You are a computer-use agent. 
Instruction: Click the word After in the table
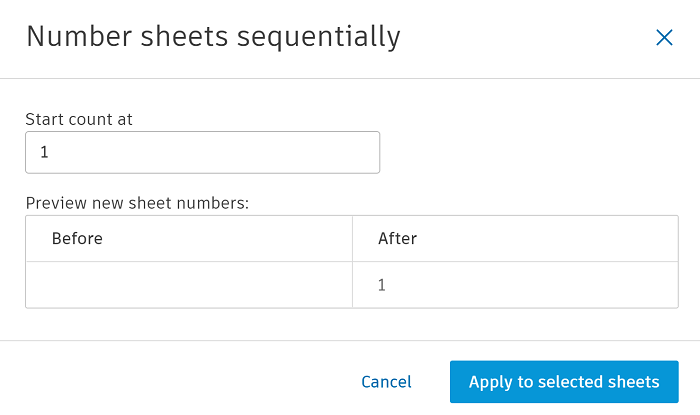397,239
